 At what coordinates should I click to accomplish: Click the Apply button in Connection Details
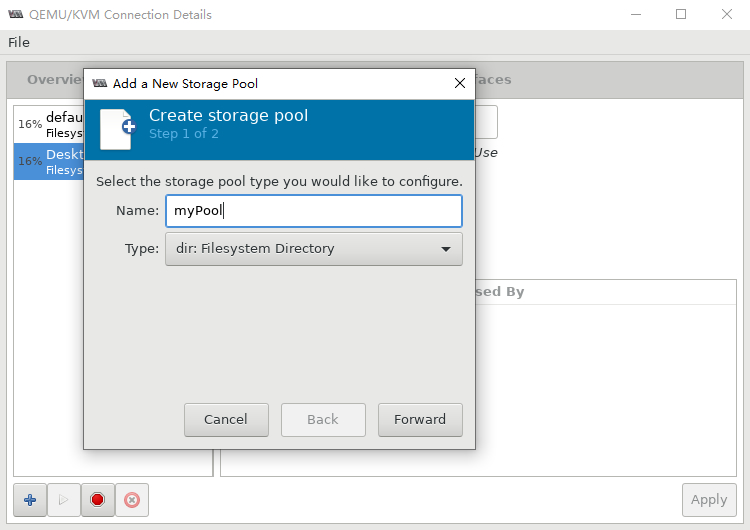click(x=709, y=500)
